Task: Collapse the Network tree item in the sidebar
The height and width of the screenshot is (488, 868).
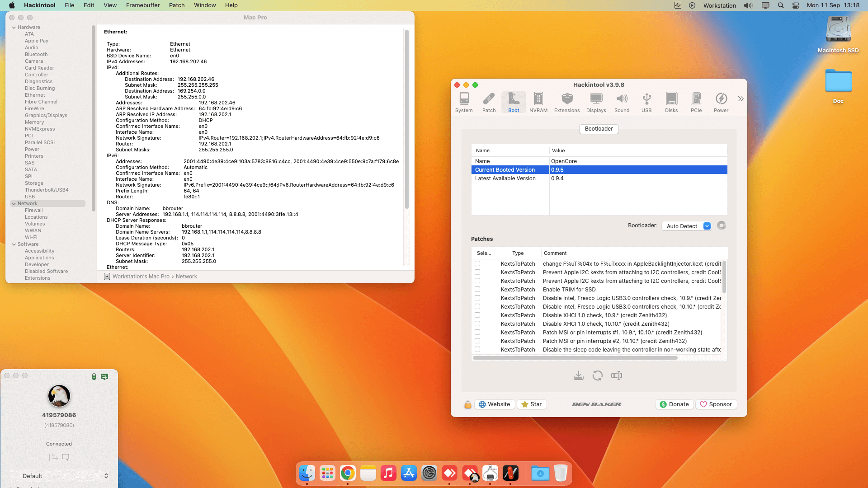Action: [x=14, y=203]
